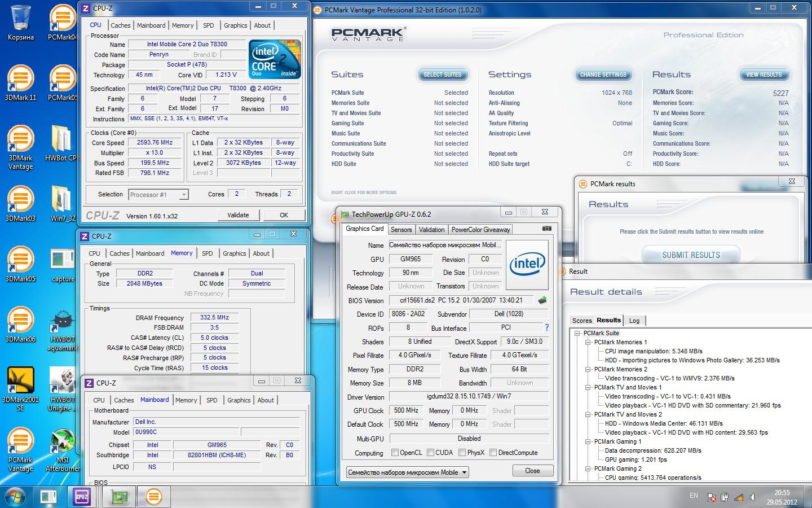Image resolution: width=812 pixels, height=508 pixels.
Task: Open Graphics tab in CPU-Z Memory window
Action: [x=234, y=253]
